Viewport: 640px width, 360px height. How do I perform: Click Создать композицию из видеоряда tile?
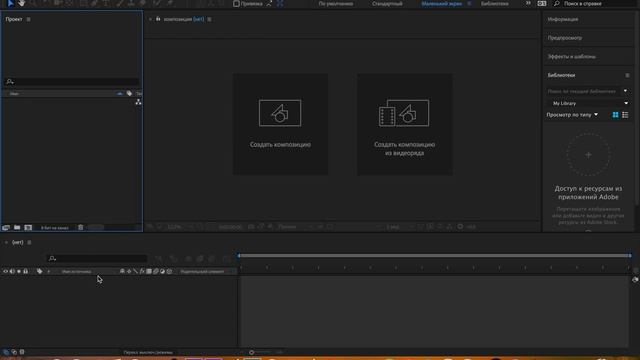(404, 124)
